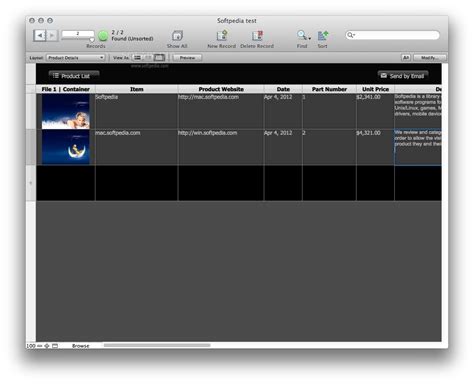Click the Sort records icon
The height and width of the screenshot is (384, 474).
coord(322,35)
